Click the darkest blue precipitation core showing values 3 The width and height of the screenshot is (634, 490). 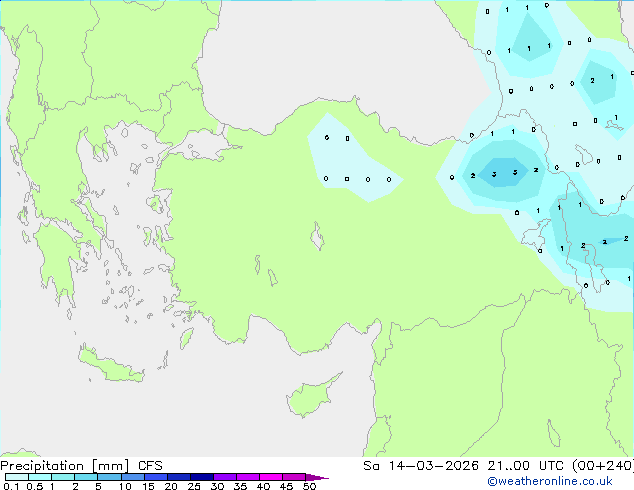click(504, 173)
